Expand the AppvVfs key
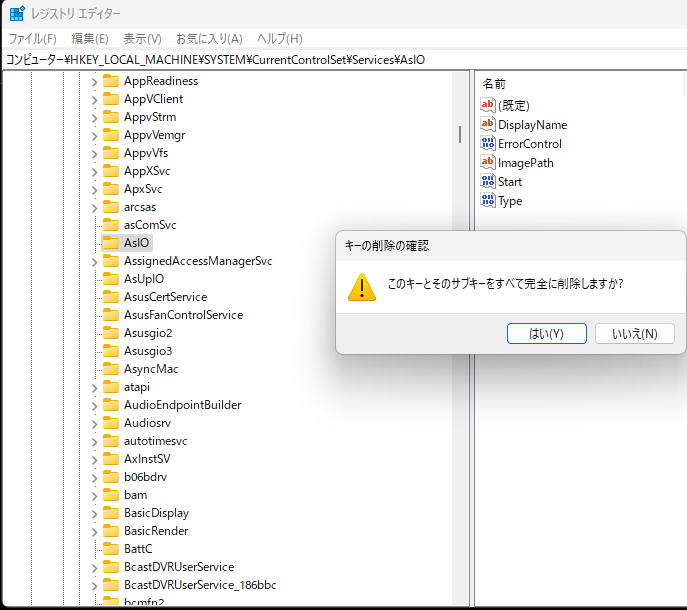Image resolution: width=687 pixels, height=610 pixels. [94, 153]
